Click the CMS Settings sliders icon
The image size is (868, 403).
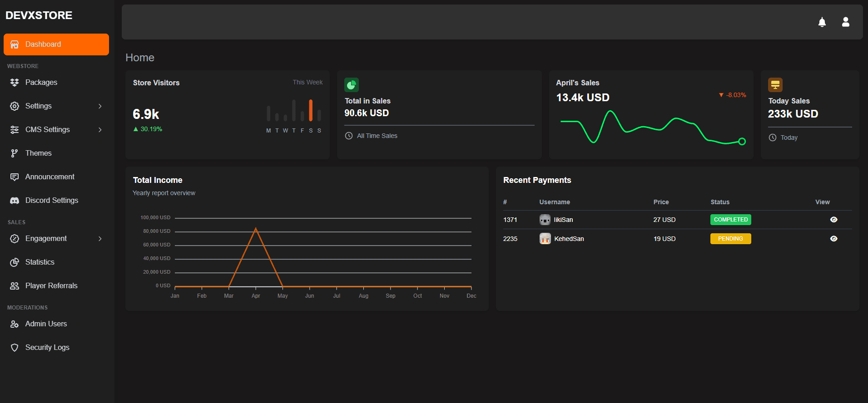[x=15, y=130]
